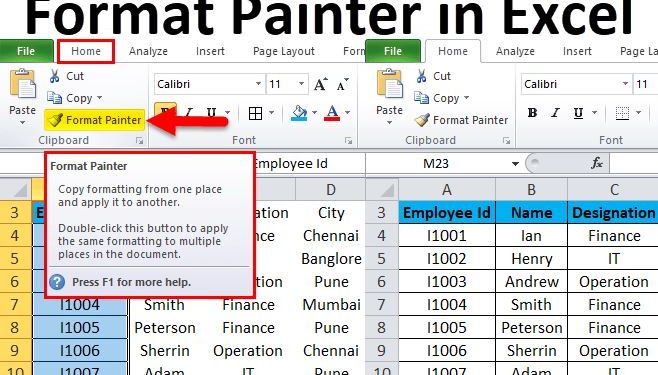The height and width of the screenshot is (375, 658).
Task: Open Clipboard dialog launcher in left window
Action: pyautogui.click(x=139, y=141)
